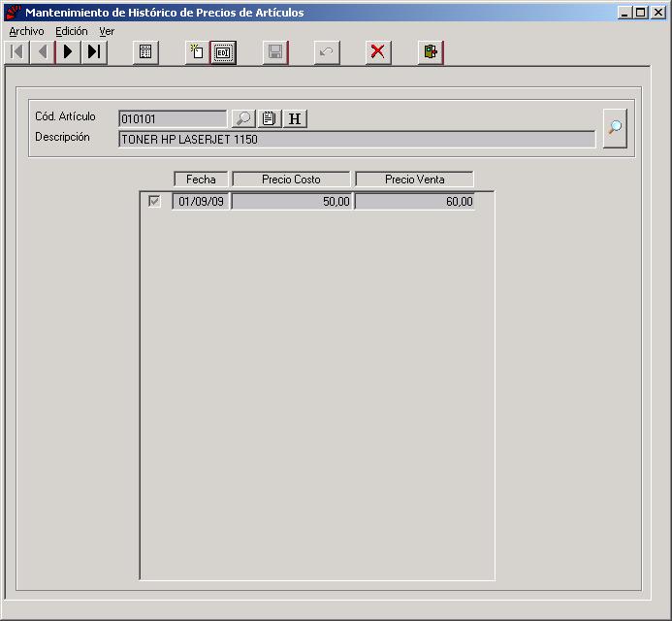Click the exit door toolbar icon
Screen dimensions: 672x621
coord(431,52)
